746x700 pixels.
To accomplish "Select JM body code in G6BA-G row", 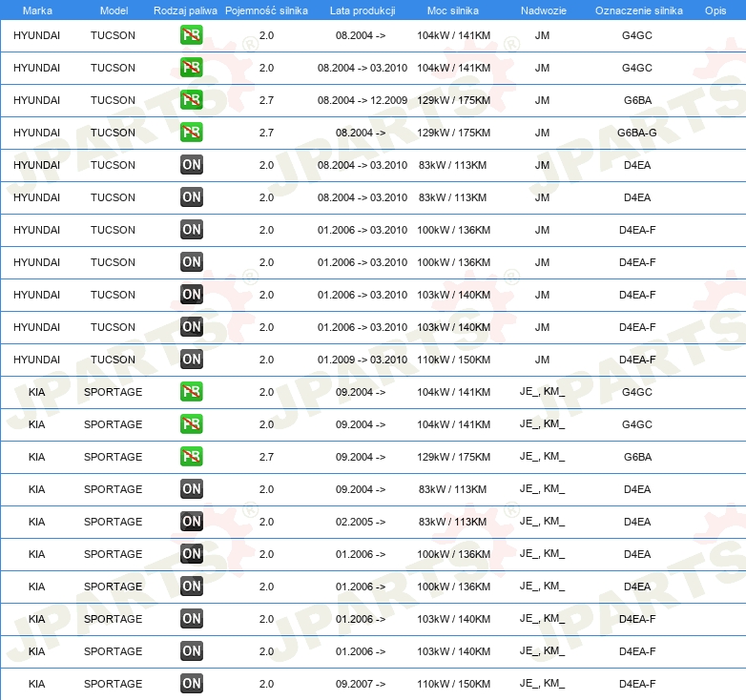I will coord(542,133).
